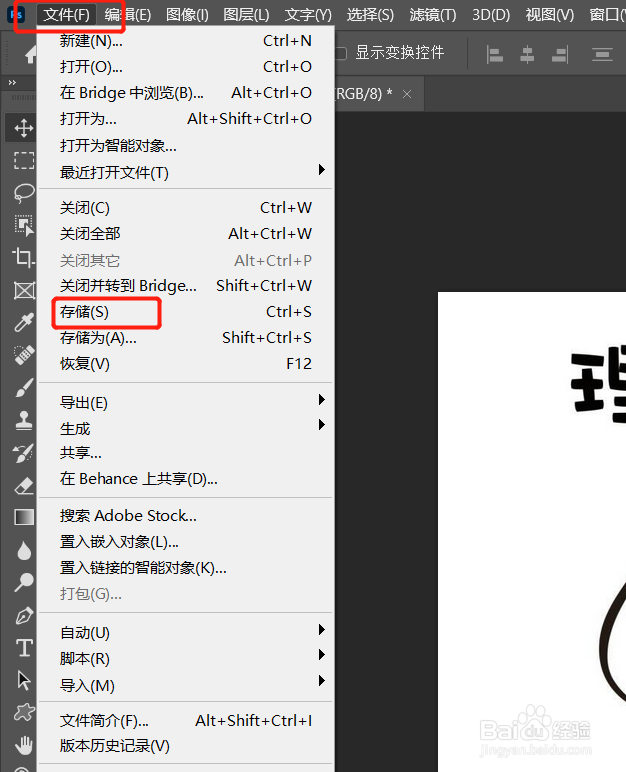Image resolution: width=626 pixels, height=772 pixels.
Task: Choose 打开为... menu entry
Action: click(186, 119)
